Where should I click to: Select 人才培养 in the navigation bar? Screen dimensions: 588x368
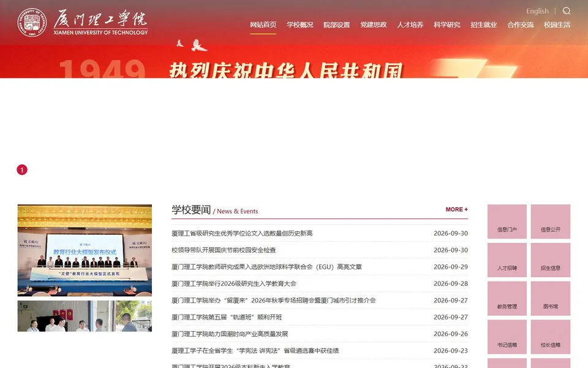(x=410, y=25)
